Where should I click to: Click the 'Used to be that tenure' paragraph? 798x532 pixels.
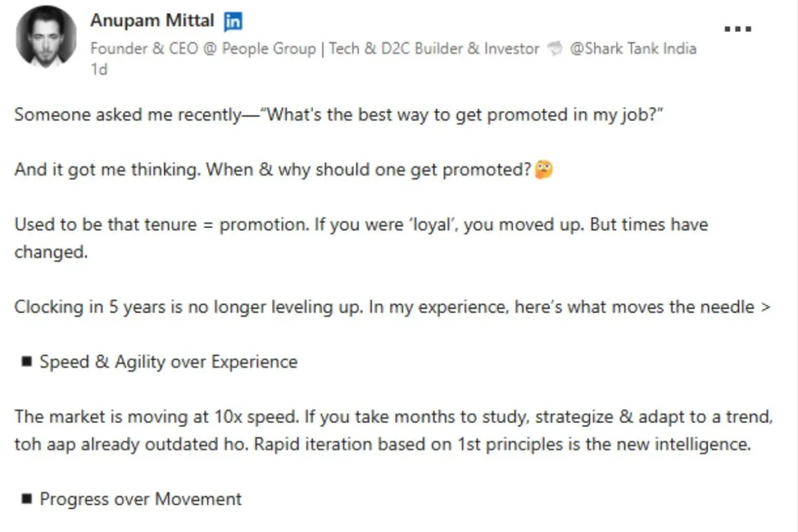pos(362,238)
